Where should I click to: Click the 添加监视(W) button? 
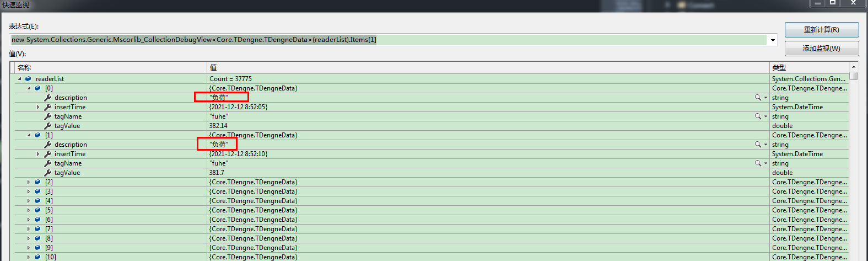click(822, 49)
